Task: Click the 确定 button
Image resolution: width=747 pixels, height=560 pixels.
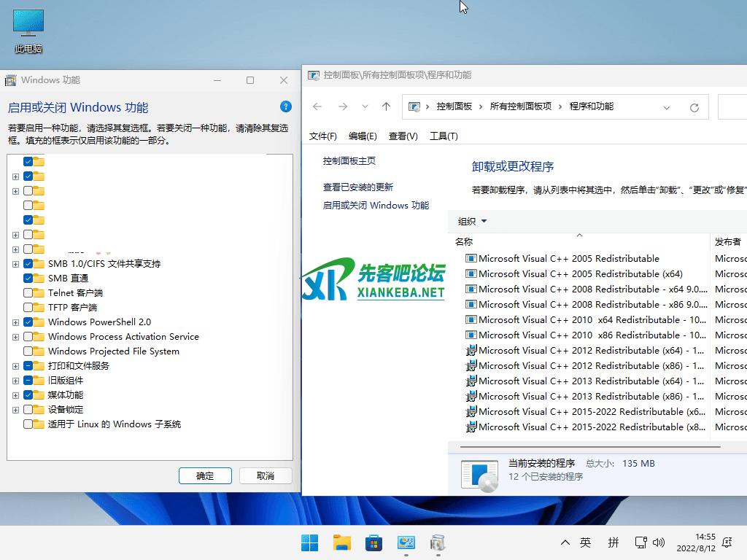Action: [205, 475]
